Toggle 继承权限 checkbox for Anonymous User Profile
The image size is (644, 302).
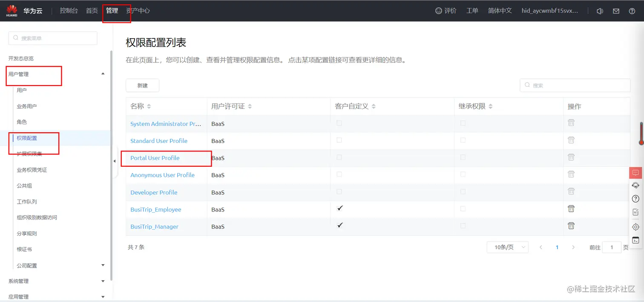tap(463, 174)
